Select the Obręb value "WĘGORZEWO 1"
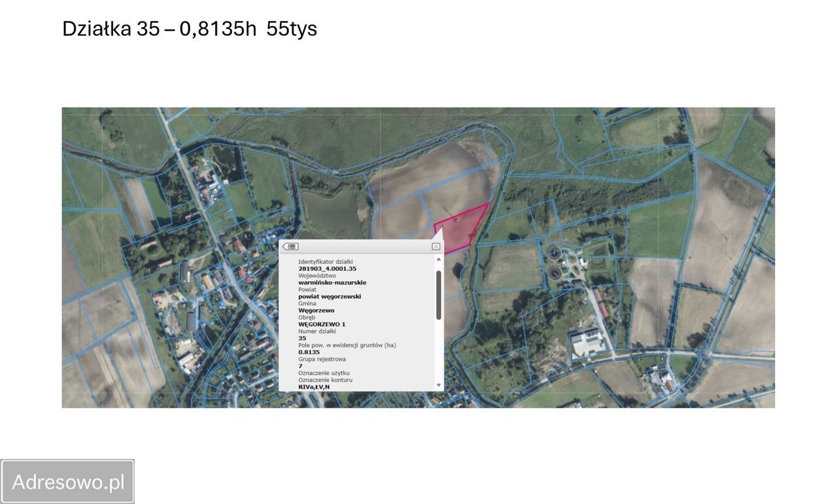 click(322, 324)
